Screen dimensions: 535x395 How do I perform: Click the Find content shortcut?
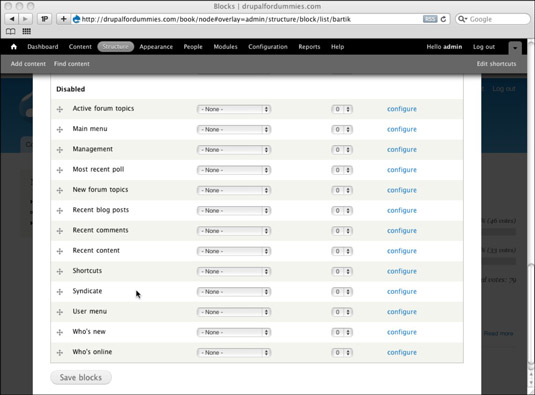point(72,64)
